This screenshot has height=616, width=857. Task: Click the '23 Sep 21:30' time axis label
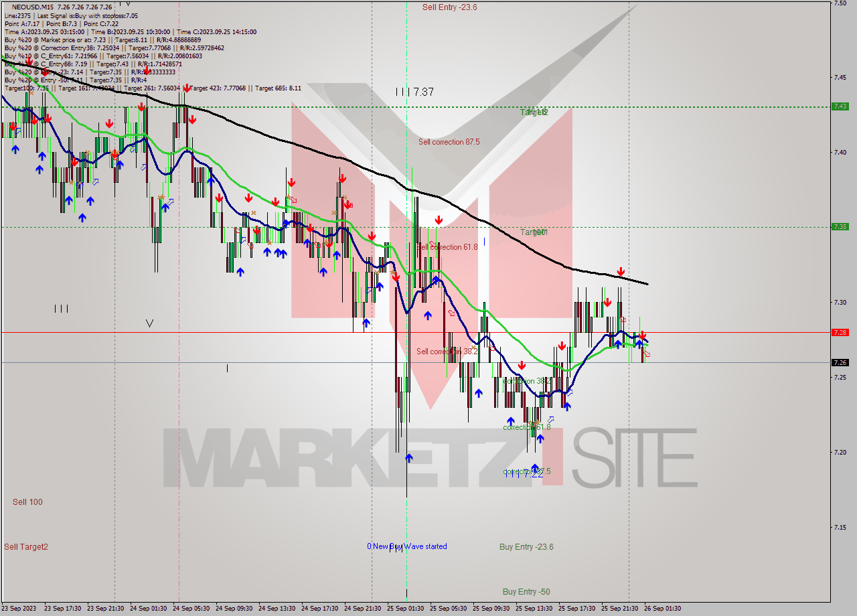click(x=106, y=609)
